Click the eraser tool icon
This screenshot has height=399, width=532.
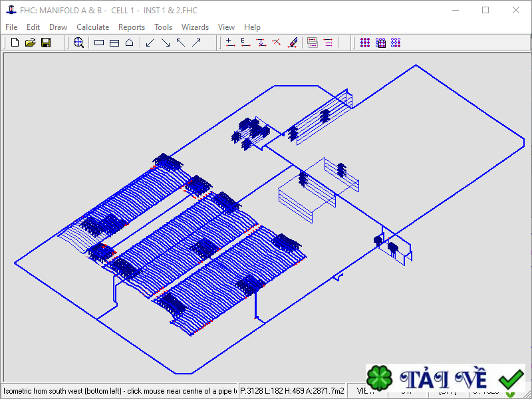click(x=292, y=43)
